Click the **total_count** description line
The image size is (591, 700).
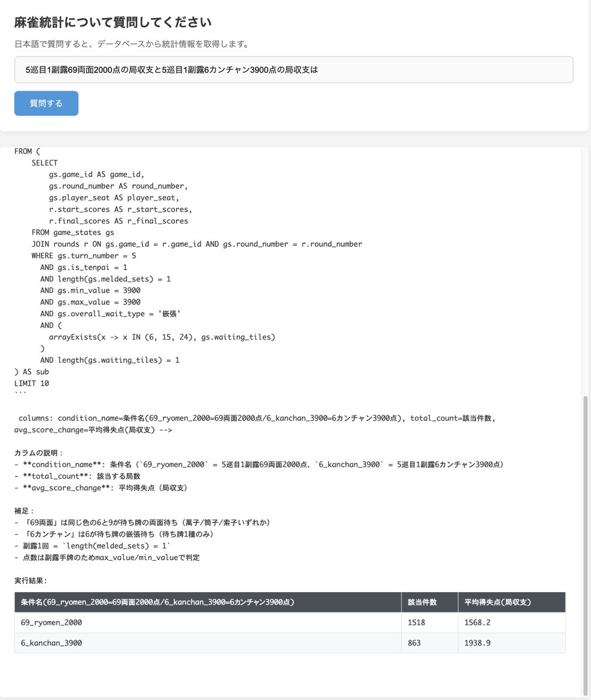(78, 476)
